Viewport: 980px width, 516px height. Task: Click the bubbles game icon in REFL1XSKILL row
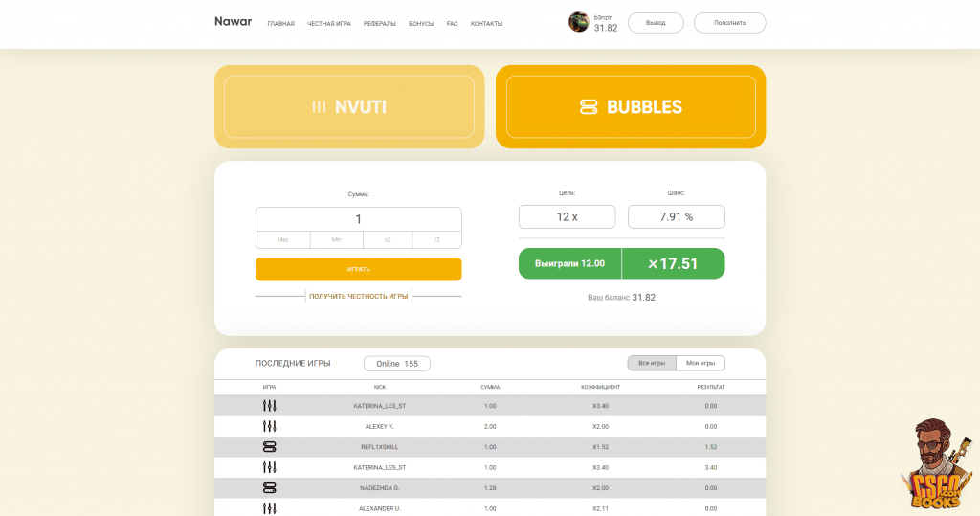(269, 446)
